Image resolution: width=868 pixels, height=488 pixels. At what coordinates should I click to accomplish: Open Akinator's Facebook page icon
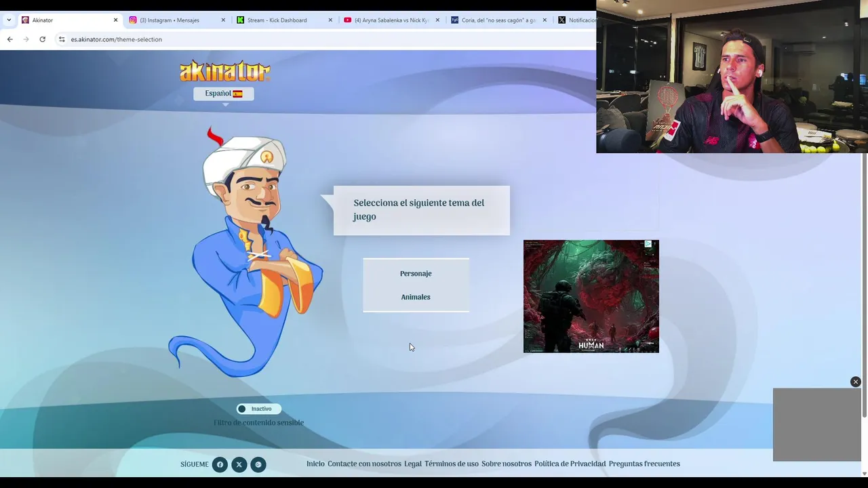pos(220,464)
